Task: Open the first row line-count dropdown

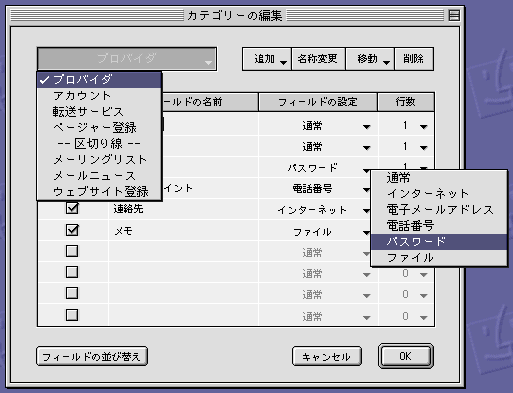Action: 406,126
